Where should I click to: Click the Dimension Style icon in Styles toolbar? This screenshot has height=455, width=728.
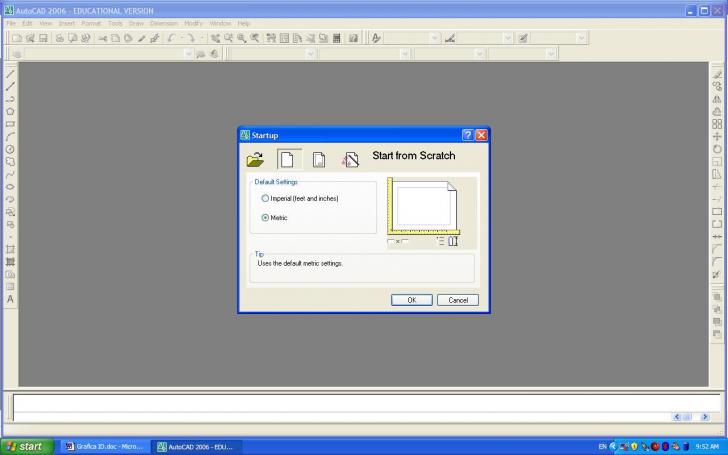(x=449, y=38)
